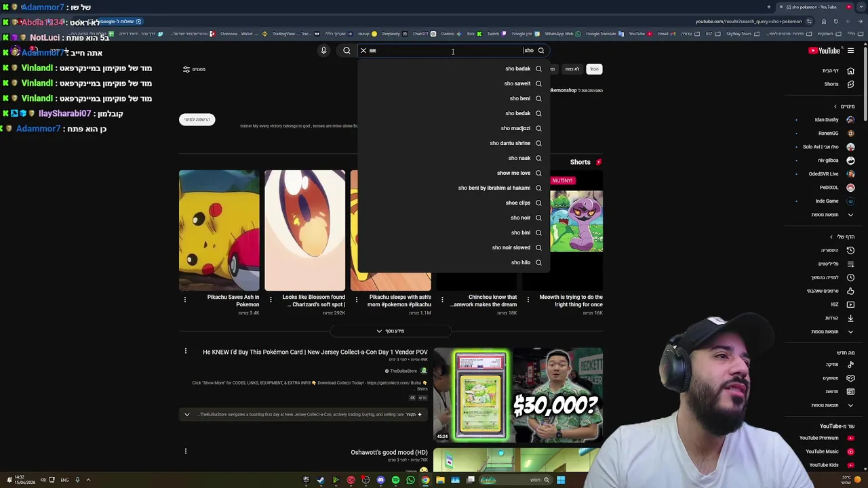Open the Inde Game subscription channel
The width and height of the screenshot is (868, 488).
coord(834,201)
